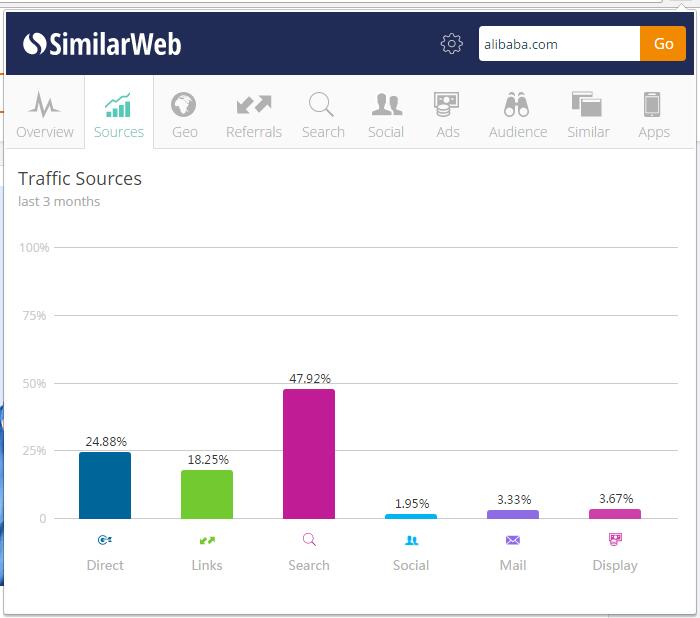The image size is (700, 618).
Task: Click the magenta Search traffic bar
Action: (x=309, y=453)
